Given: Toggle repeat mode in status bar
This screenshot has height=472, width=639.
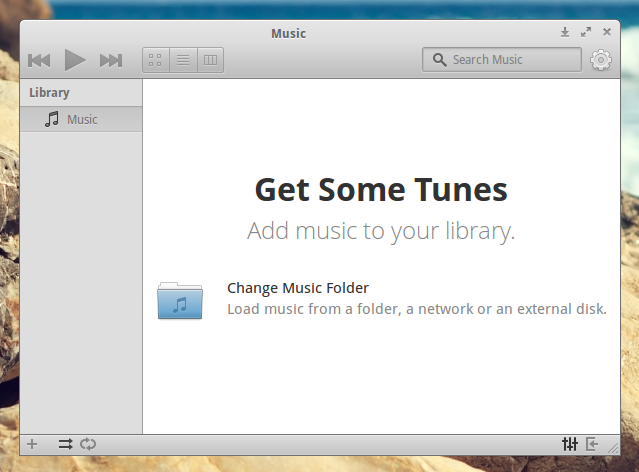Looking at the screenshot, I should 88,444.
